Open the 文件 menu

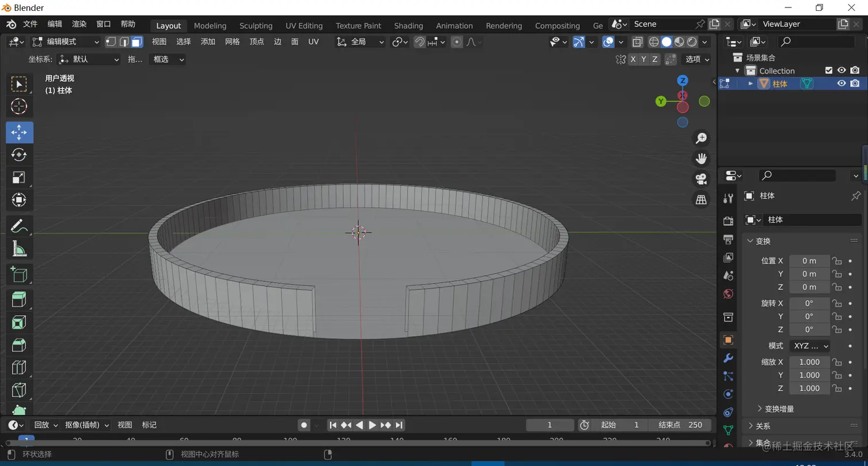(30, 24)
